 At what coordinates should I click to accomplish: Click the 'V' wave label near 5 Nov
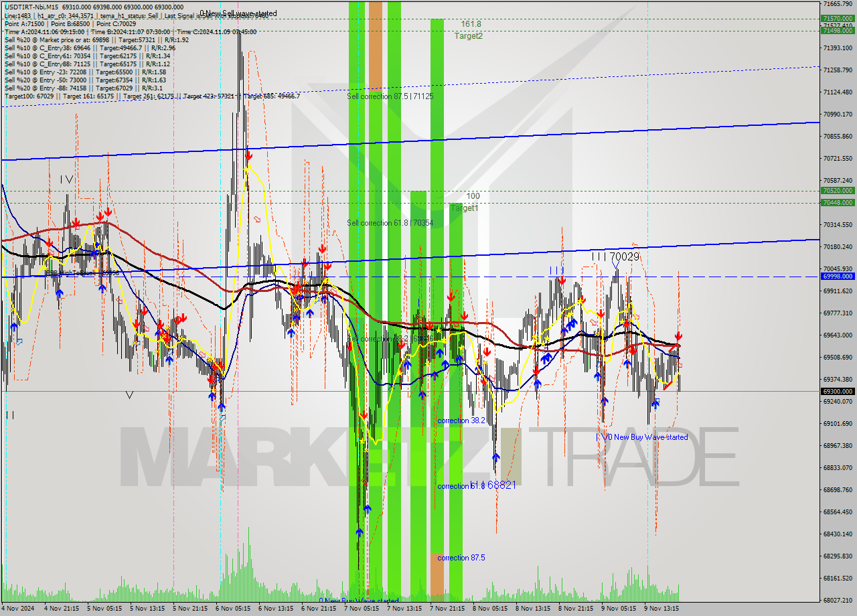coord(129,396)
